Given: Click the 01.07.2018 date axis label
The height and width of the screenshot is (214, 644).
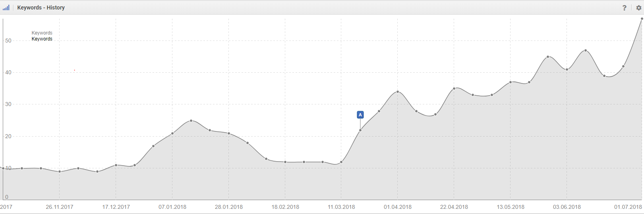Looking at the screenshot, I should (628, 207).
